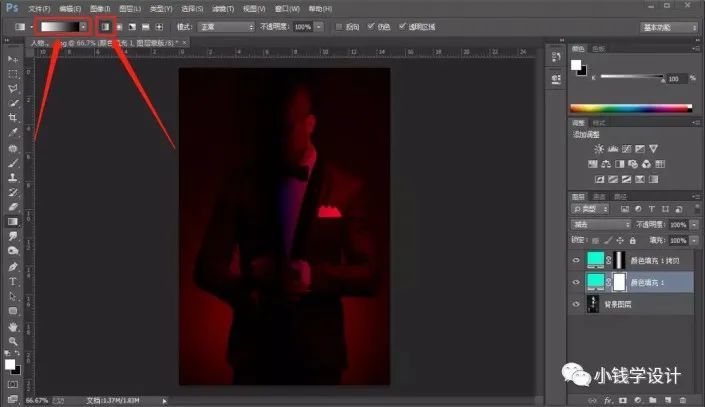This screenshot has width=705, height=407.
Task: Open the Essentials workspace switcher
Action: coord(669,27)
